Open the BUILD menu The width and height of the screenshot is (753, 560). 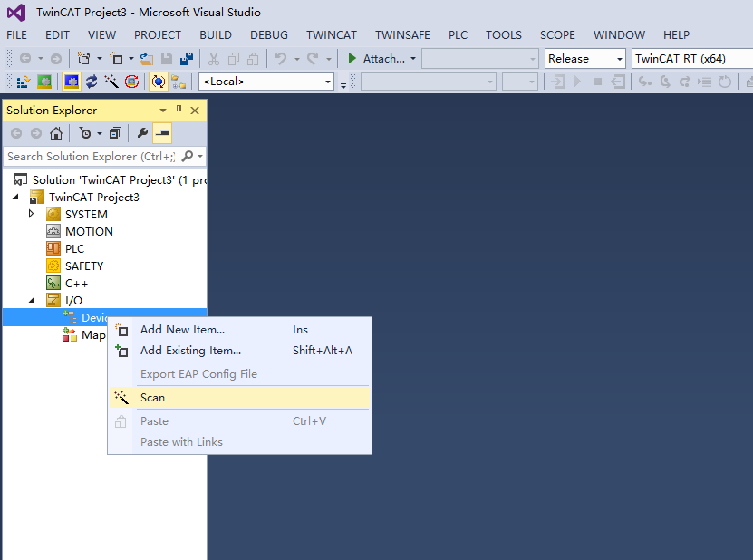pos(216,35)
